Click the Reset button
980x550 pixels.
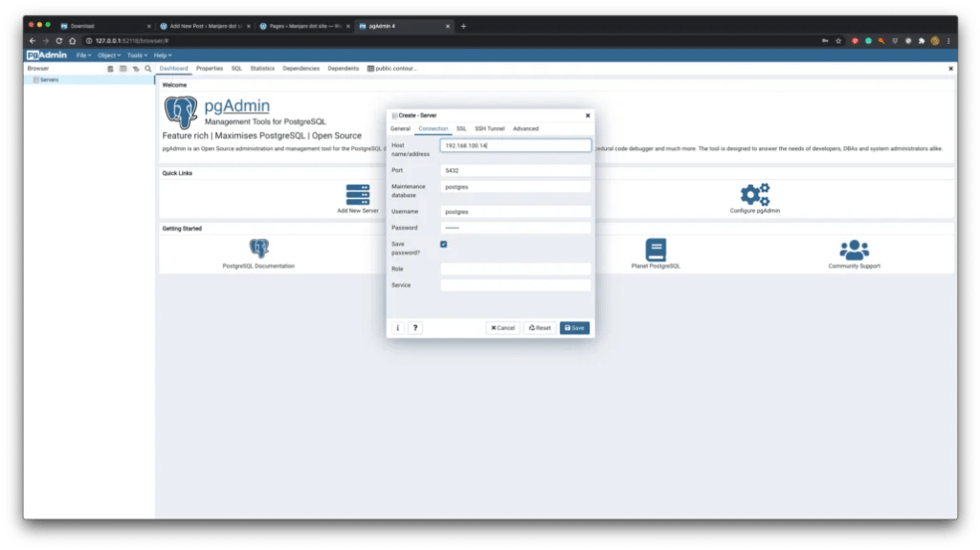coord(540,327)
